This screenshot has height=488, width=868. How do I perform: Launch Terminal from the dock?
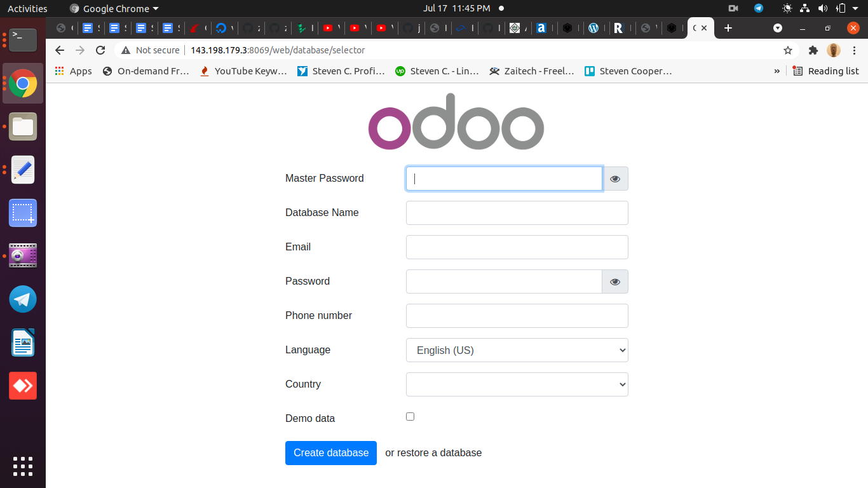tap(23, 40)
